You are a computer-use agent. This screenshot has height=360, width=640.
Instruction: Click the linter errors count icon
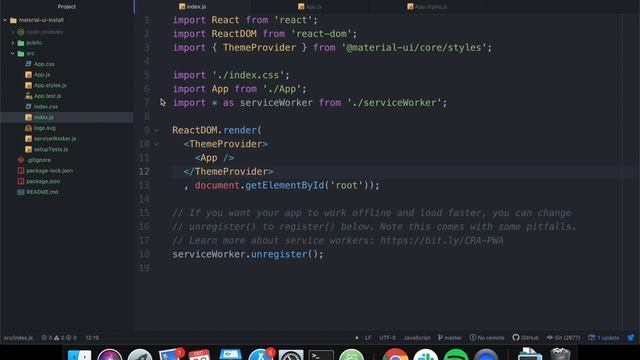(x=44, y=338)
